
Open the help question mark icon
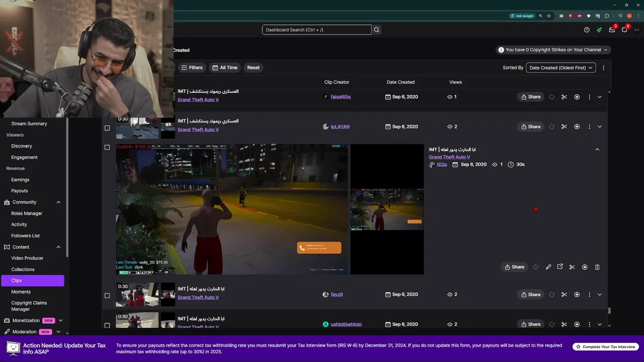pos(587,30)
